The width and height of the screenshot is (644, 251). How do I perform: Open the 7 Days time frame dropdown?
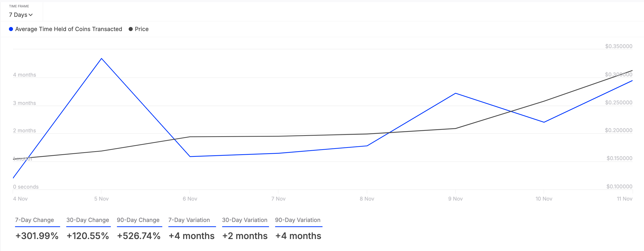21,15
